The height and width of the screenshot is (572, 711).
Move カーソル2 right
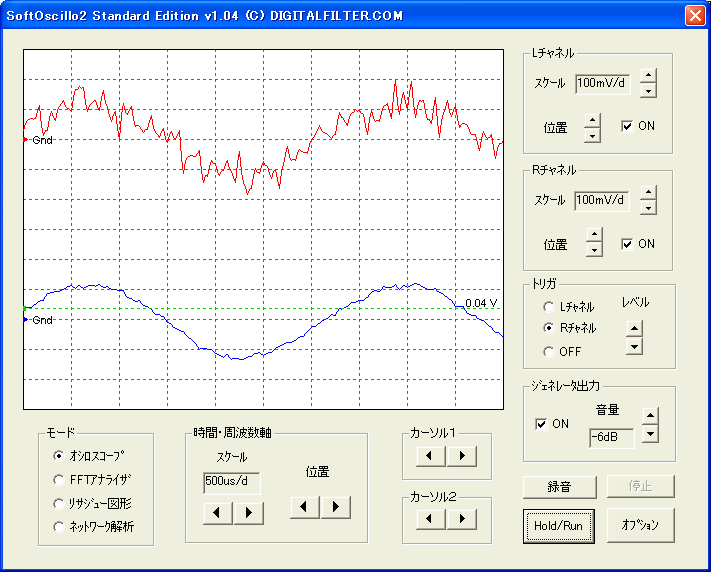[462, 519]
